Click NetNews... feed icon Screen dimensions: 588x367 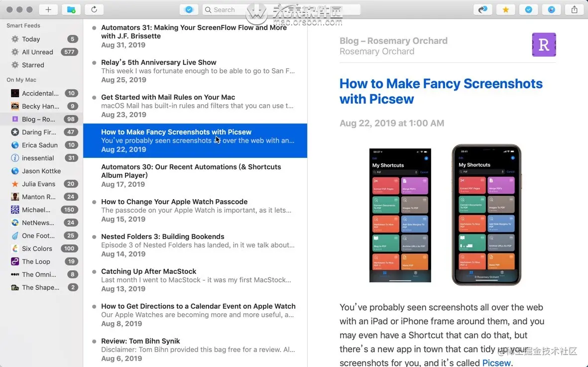point(15,222)
